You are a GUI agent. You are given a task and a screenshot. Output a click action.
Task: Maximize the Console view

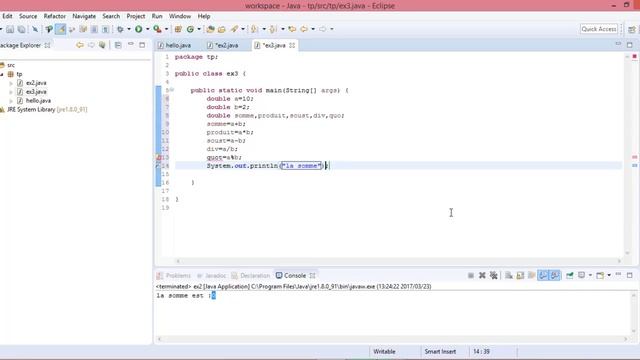[630, 276]
